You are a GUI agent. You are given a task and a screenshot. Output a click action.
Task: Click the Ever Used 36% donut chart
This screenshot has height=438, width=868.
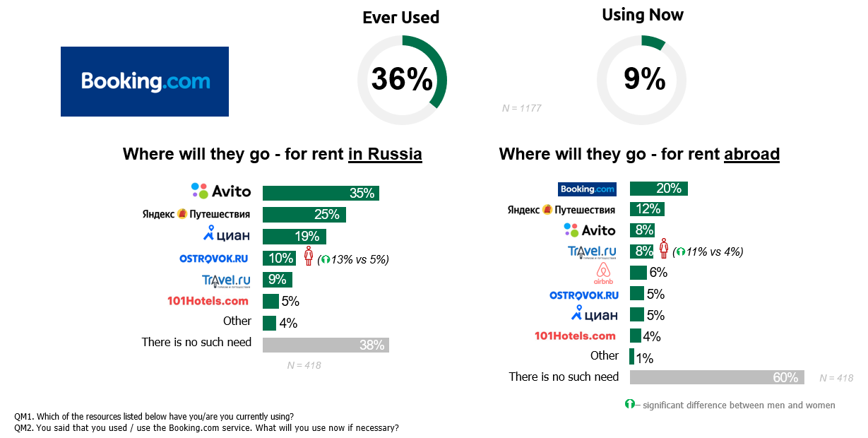pos(402,80)
